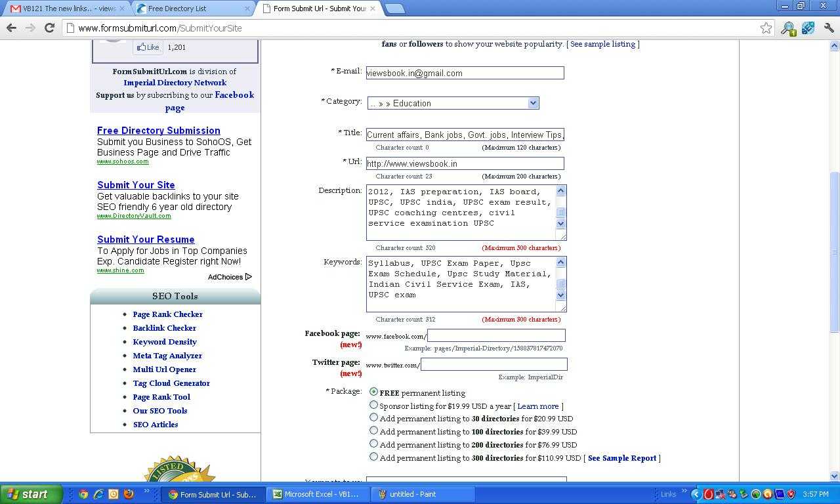Select FREE permanent listing radio button
This screenshot has height=504, width=840.
tap(373, 392)
